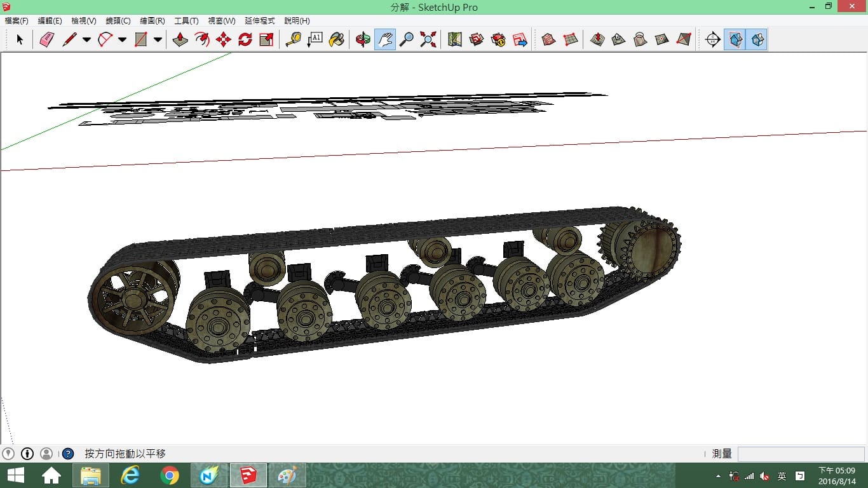Image resolution: width=868 pixels, height=488 pixels.
Task: Open the 延伸程式 menu
Action: [x=260, y=21]
